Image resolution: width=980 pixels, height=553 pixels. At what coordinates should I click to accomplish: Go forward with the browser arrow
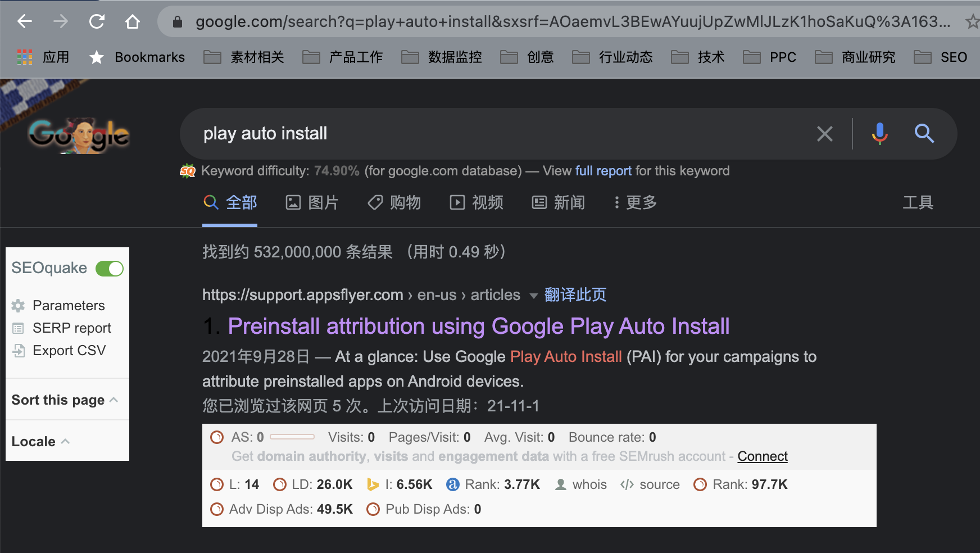[61, 22]
